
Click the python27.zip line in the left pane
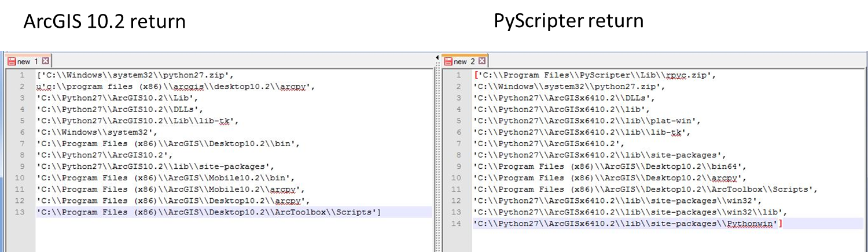(x=136, y=75)
